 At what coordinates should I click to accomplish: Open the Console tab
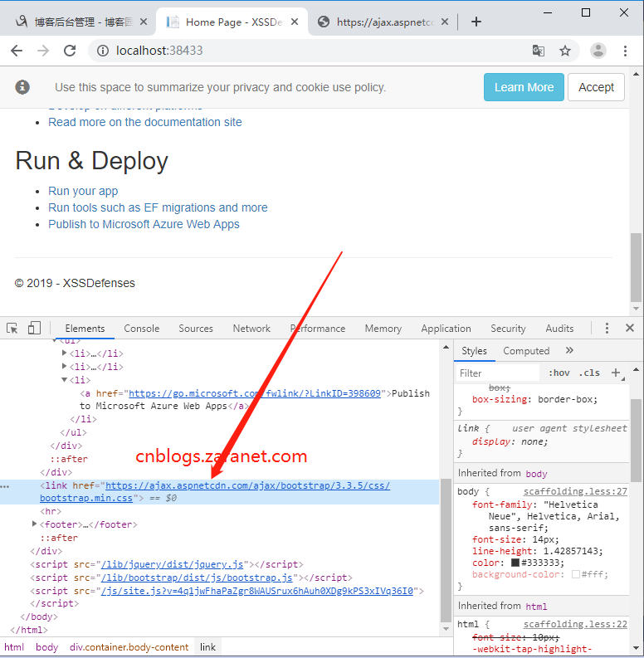(141, 329)
